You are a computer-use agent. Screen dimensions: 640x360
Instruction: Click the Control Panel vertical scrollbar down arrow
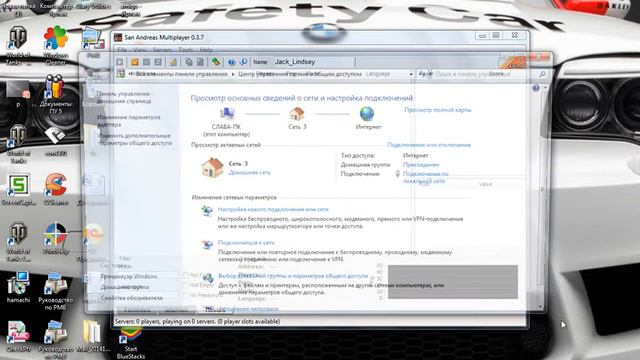(540, 307)
